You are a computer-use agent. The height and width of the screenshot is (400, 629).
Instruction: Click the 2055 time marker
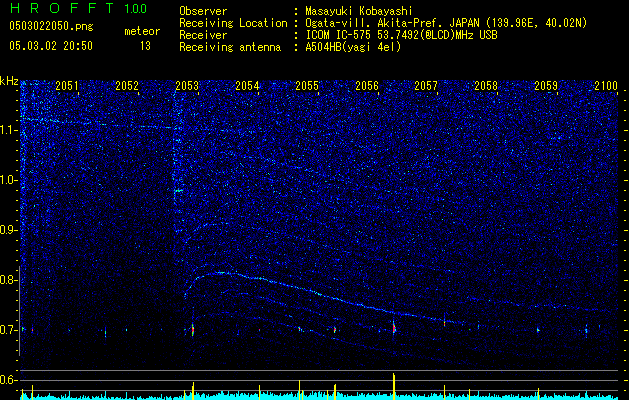click(307, 86)
